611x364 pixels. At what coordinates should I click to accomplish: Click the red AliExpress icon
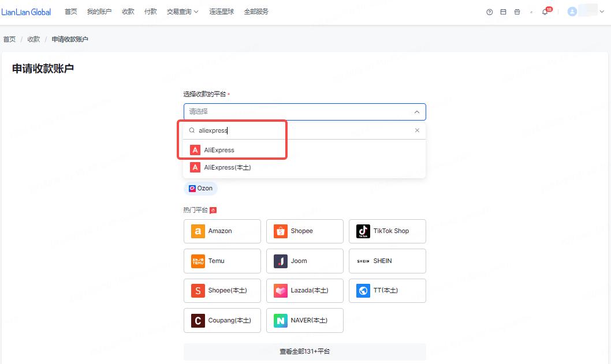point(195,150)
